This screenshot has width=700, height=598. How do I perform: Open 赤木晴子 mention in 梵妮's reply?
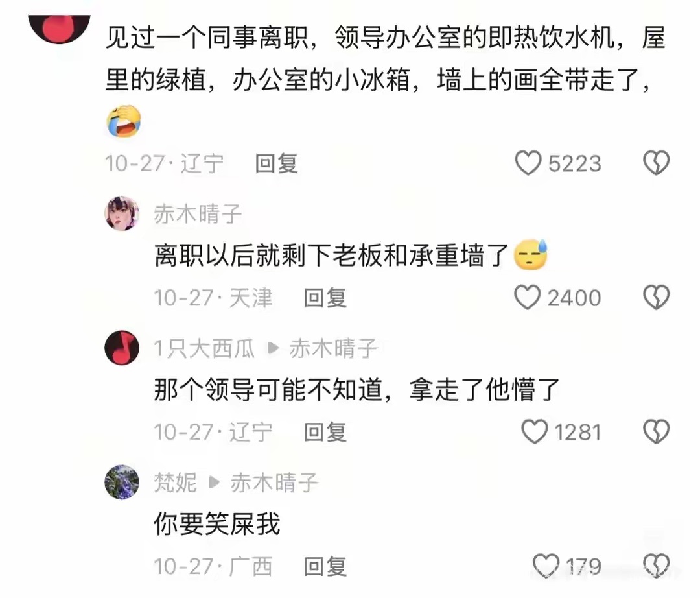coord(274,483)
